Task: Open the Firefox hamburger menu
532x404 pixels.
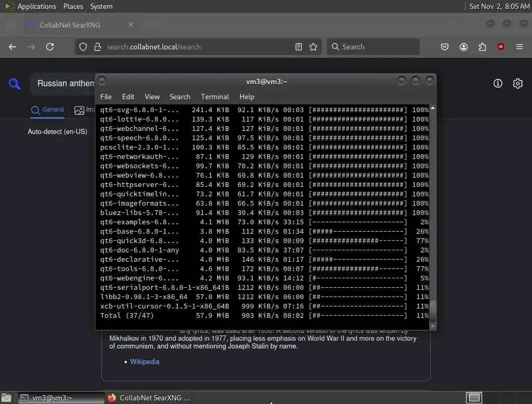Action: point(520,46)
